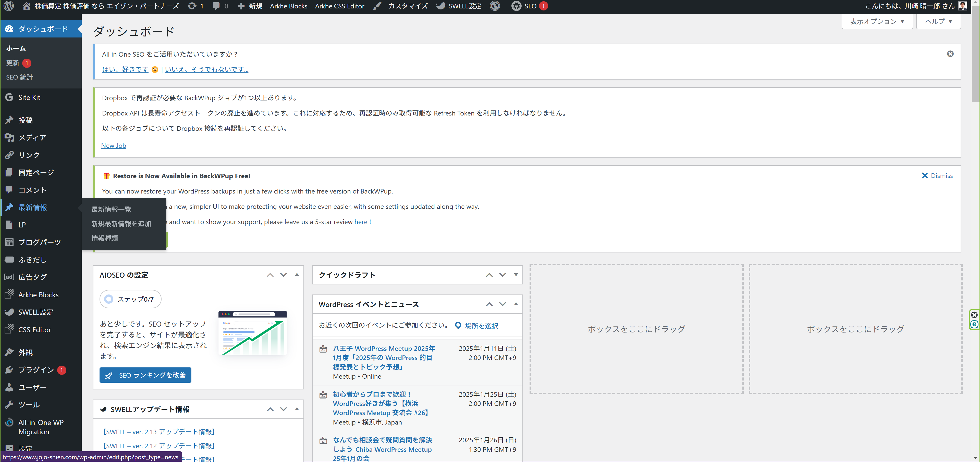Select 新規最新情報を追加 in the flyout submenu

point(121,224)
